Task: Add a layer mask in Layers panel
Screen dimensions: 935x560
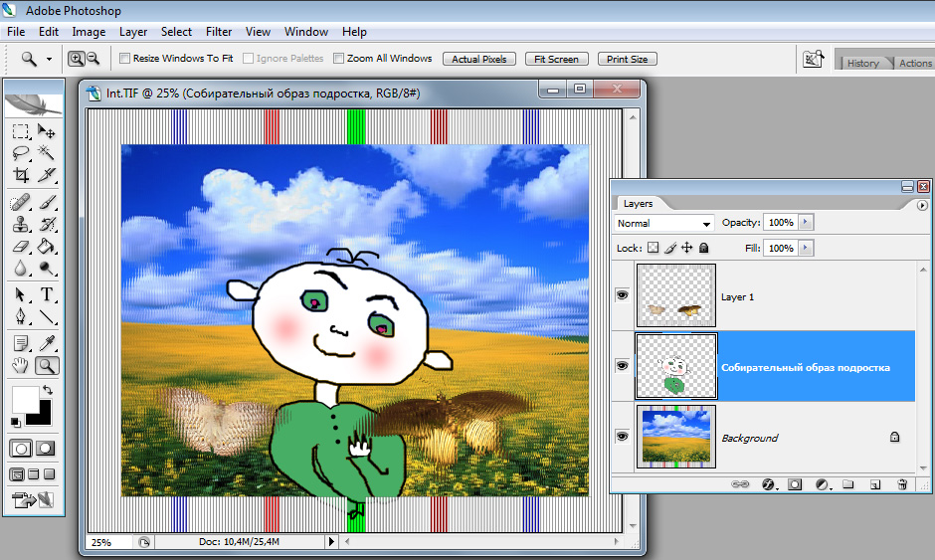Action: coord(795,484)
